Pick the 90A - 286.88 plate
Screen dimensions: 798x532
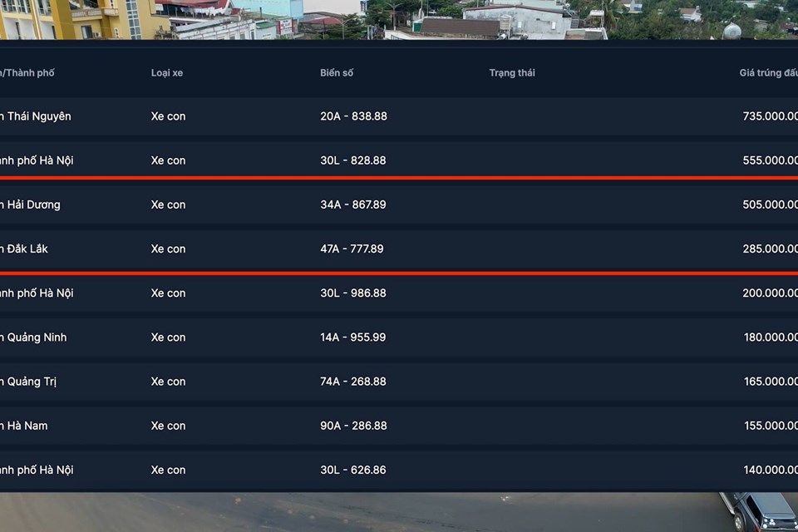click(x=353, y=426)
